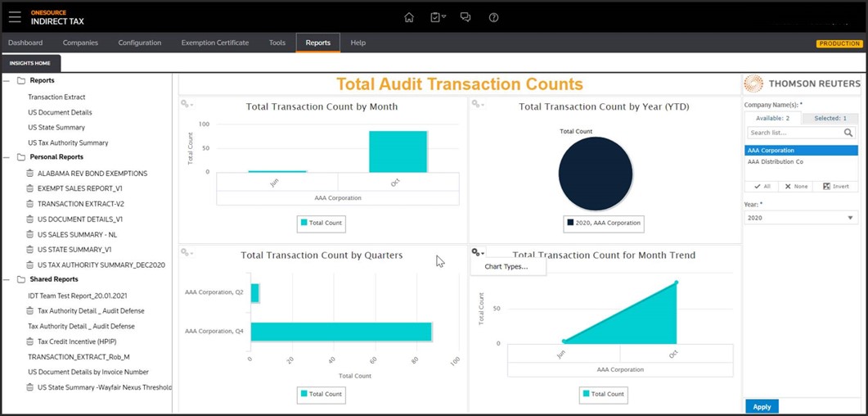The height and width of the screenshot is (416, 868).
Task: Open the Year dropdown showing 2020
Action: [x=801, y=218]
